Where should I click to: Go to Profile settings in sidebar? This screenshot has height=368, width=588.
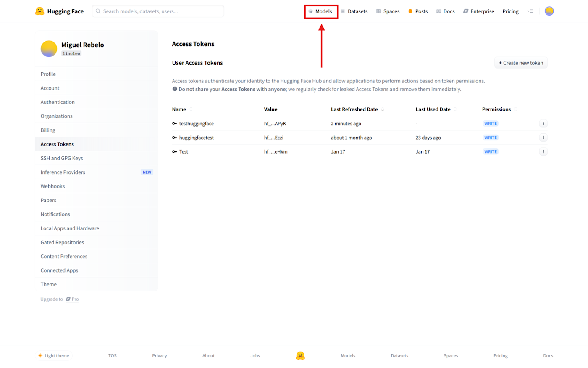(x=97, y=74)
